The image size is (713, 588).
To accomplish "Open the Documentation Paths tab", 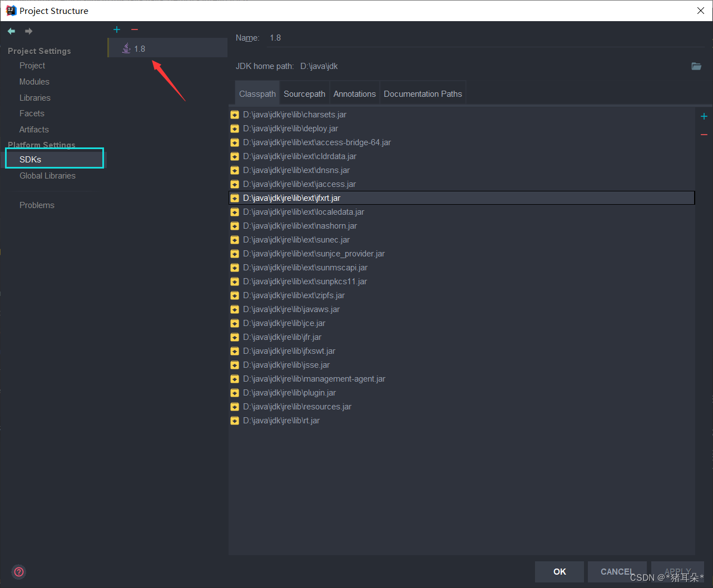I will click(x=423, y=93).
